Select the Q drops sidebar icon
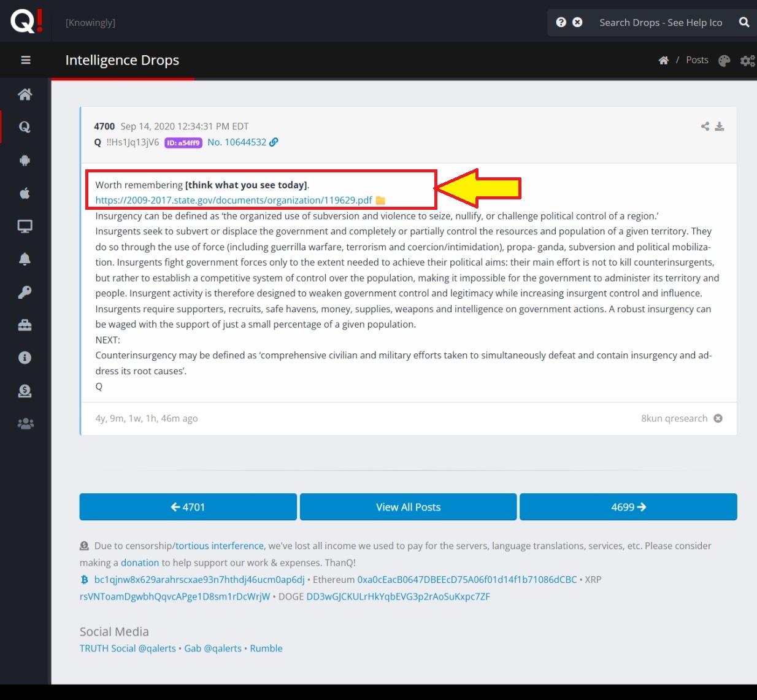The height and width of the screenshot is (700, 757). (25, 127)
